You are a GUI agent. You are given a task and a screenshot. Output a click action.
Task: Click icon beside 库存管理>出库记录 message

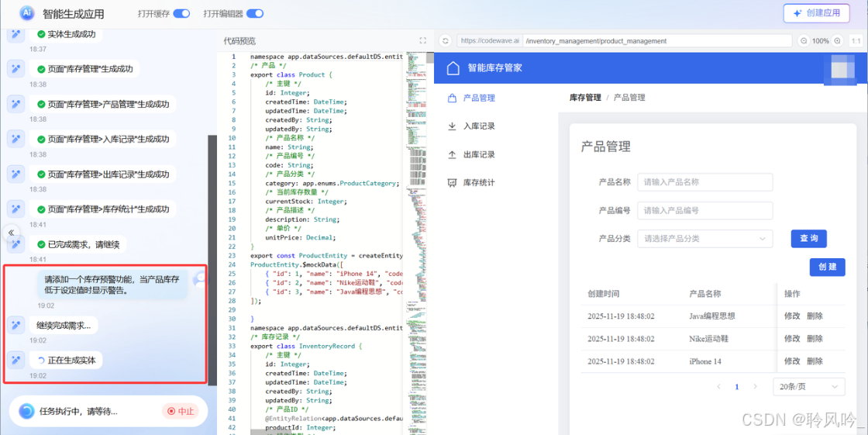(16, 174)
